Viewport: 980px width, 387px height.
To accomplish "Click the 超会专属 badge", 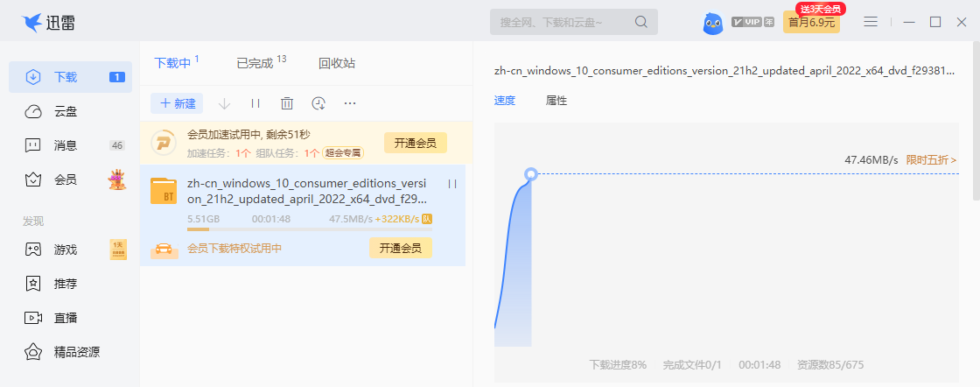I will [343, 153].
